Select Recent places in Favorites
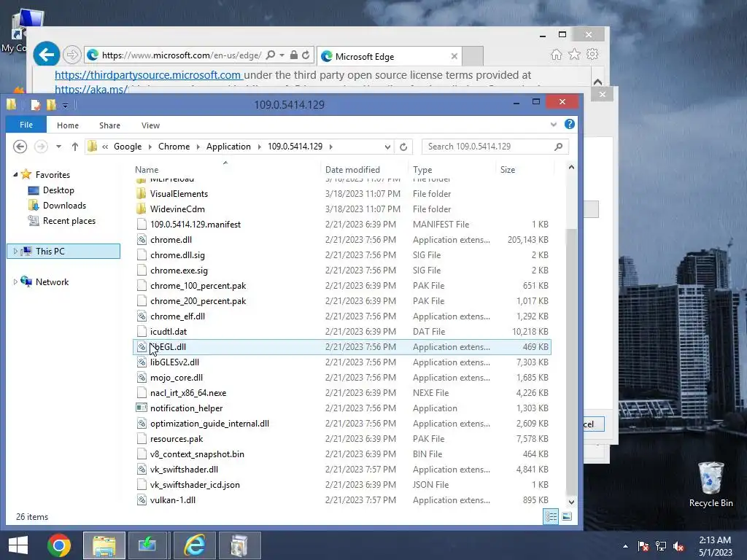747x560 pixels. [69, 221]
